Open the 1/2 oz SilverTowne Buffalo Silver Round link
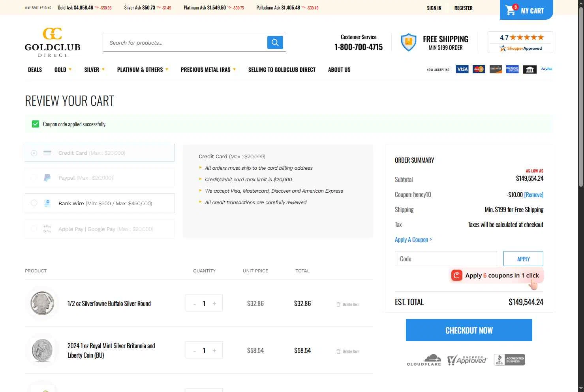 point(109,304)
